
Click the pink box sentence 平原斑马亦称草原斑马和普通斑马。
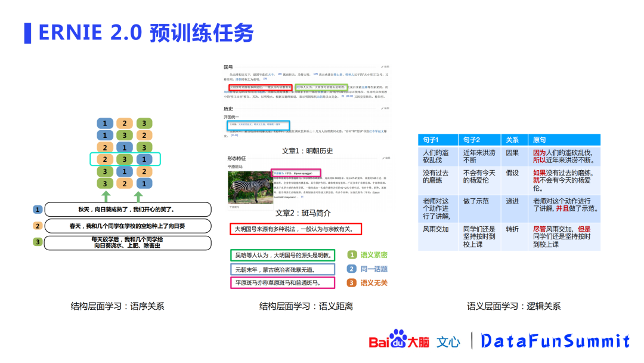(x=283, y=283)
